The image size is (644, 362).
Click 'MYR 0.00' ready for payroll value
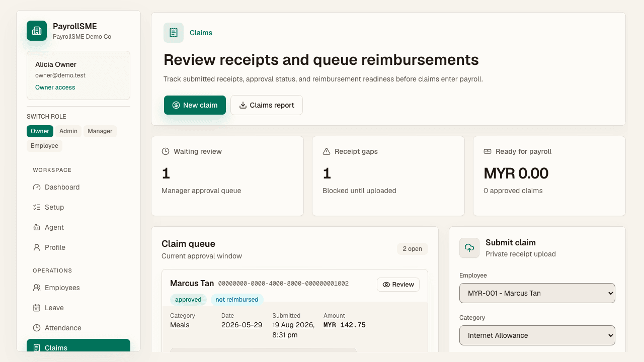coord(516,173)
